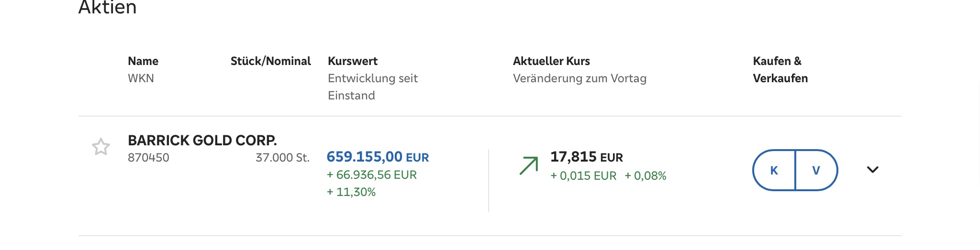Click the + 0,015 EUR daily change
This screenshot has height=250, width=980.
click(583, 176)
